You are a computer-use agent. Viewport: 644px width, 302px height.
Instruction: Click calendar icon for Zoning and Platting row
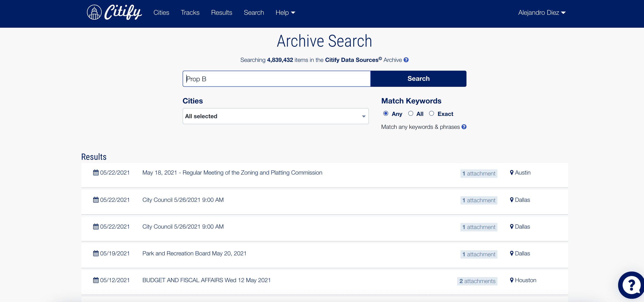[x=96, y=173]
